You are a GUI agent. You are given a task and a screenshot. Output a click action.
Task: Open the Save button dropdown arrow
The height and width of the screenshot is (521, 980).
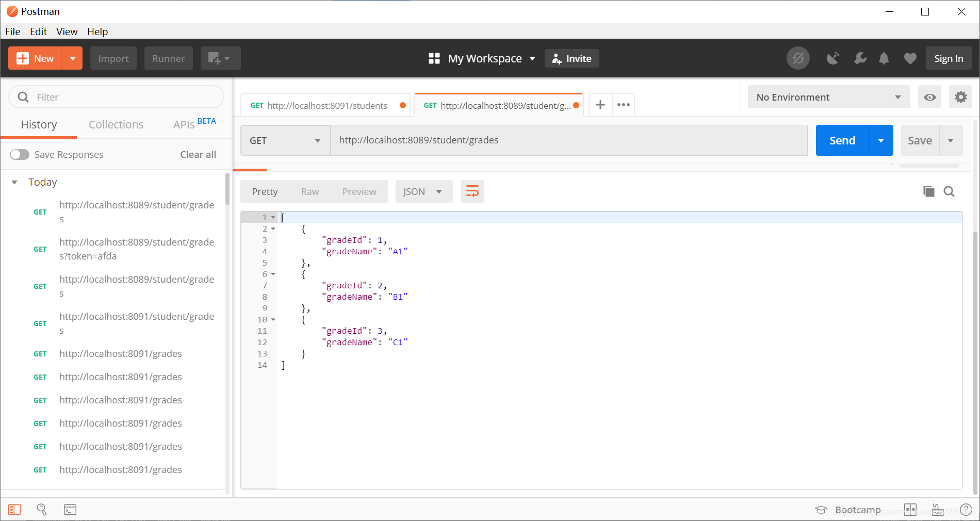(951, 140)
